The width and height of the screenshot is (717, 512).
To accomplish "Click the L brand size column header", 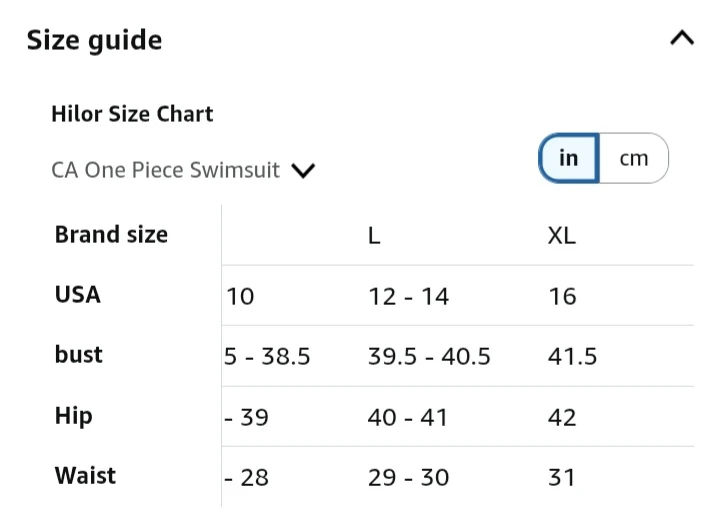I will (374, 236).
